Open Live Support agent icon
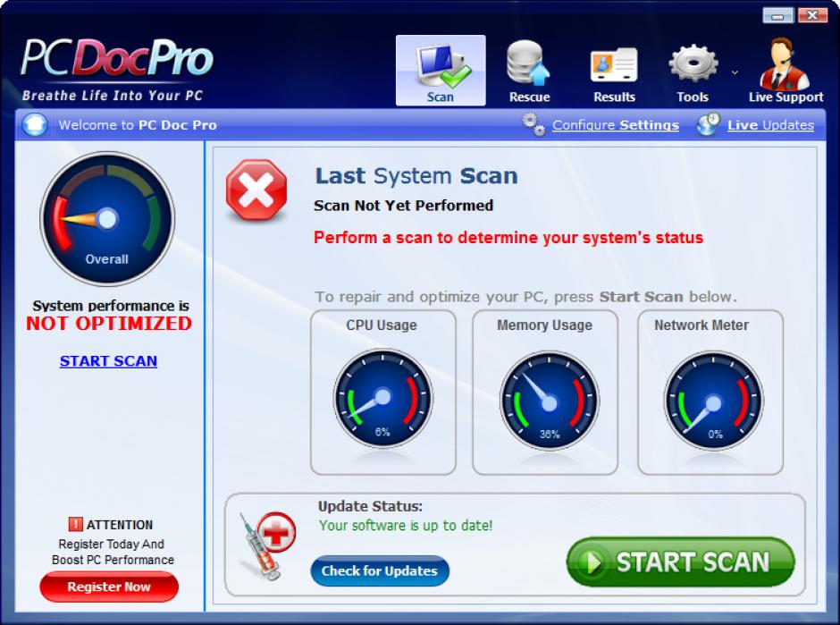The height and width of the screenshot is (625, 840). (x=785, y=71)
